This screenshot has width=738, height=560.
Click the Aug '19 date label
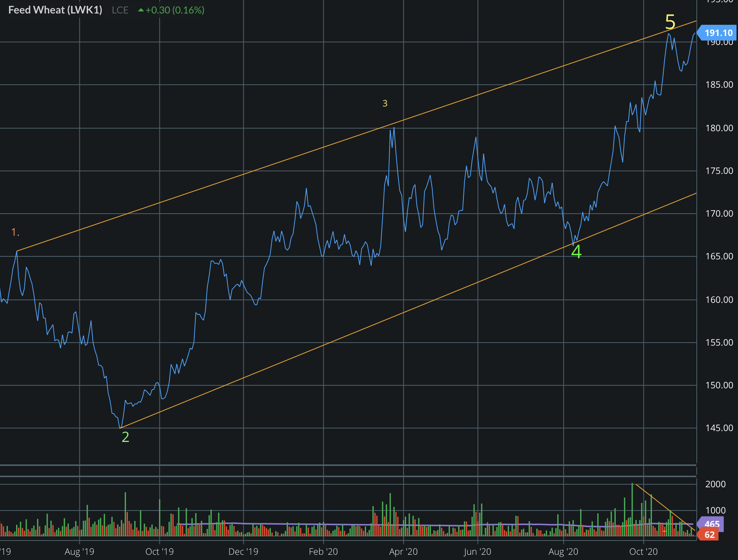click(x=79, y=552)
